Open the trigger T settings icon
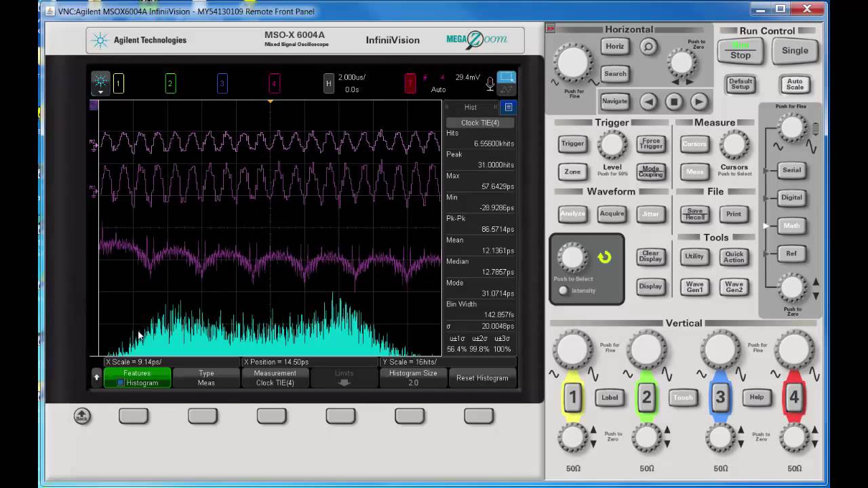Screen dimensions: 868x488 click(x=410, y=83)
